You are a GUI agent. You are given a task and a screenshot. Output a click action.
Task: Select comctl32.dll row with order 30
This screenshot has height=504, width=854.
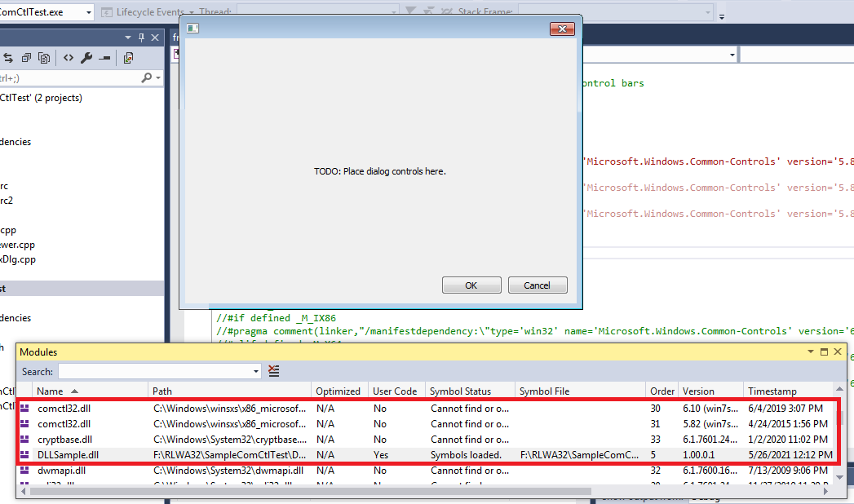425,409
